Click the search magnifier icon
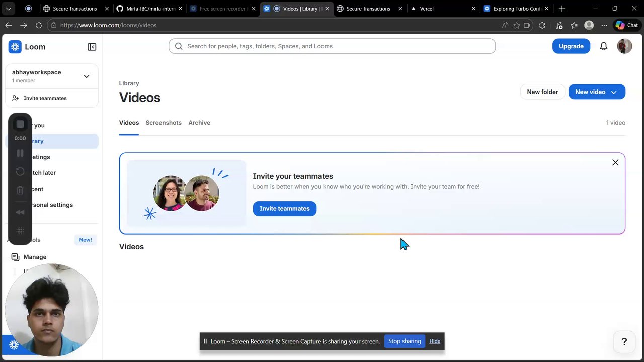 point(179,46)
